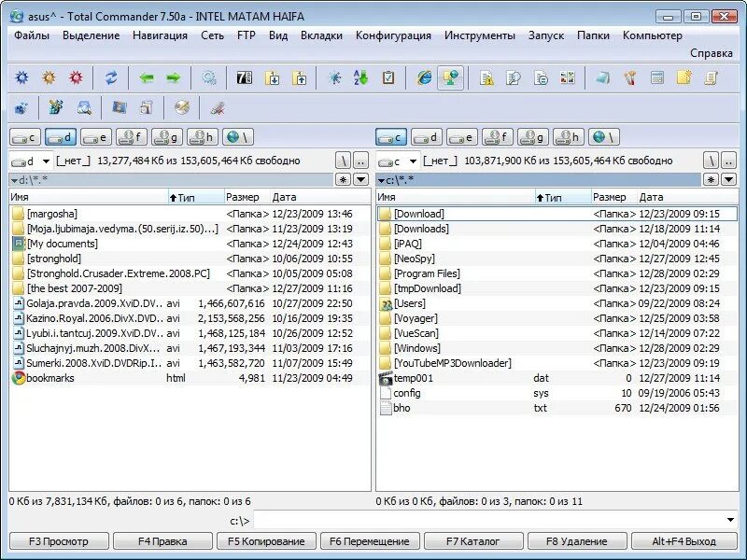
Task: Go to parent directory in right panel
Action: [x=728, y=161]
